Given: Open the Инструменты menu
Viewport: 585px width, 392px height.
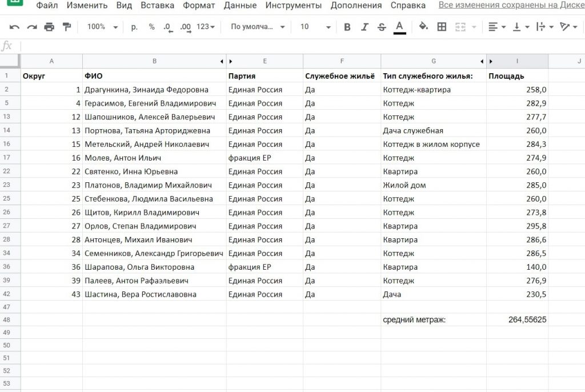Looking at the screenshot, I should pos(293,5).
